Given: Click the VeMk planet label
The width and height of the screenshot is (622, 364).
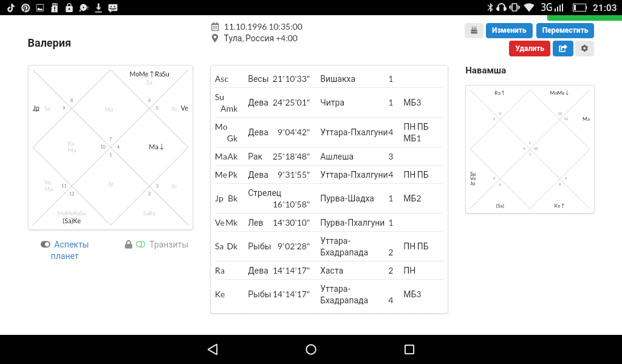Looking at the screenshot, I should tap(226, 223).
